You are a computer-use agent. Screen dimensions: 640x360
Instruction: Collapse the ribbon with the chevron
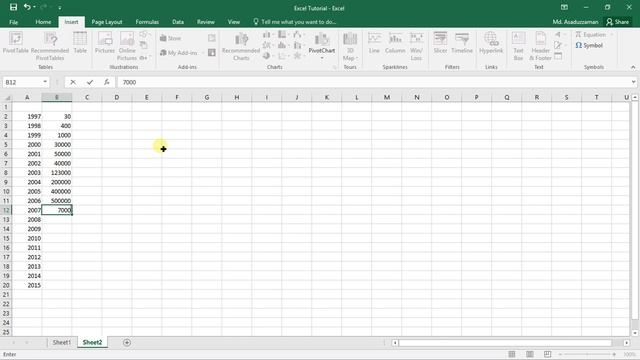pos(633,67)
